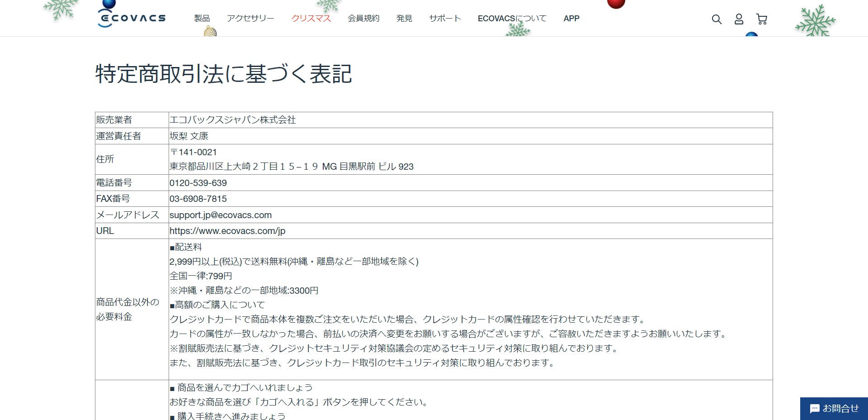Click the name 坂梨 文康
Screen dimensions: 868x420
189,136
